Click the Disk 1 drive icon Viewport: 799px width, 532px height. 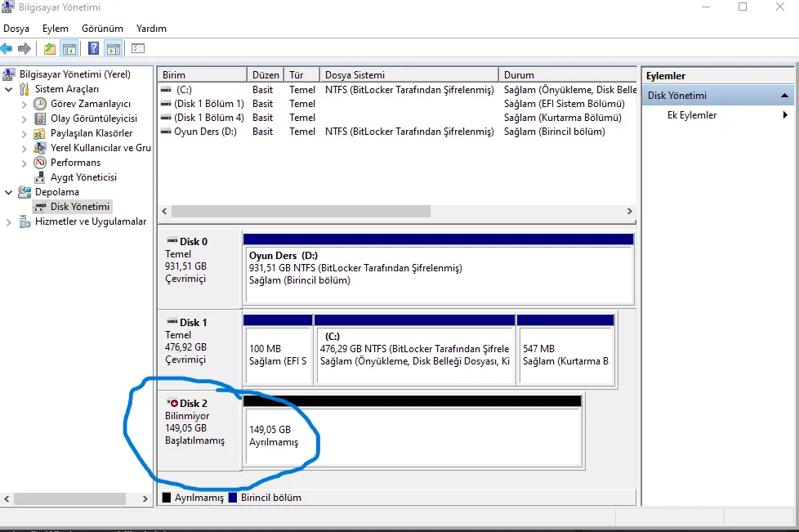coord(172,321)
